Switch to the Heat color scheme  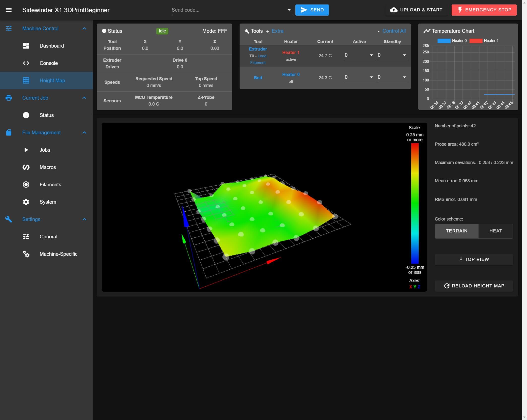[496, 231]
